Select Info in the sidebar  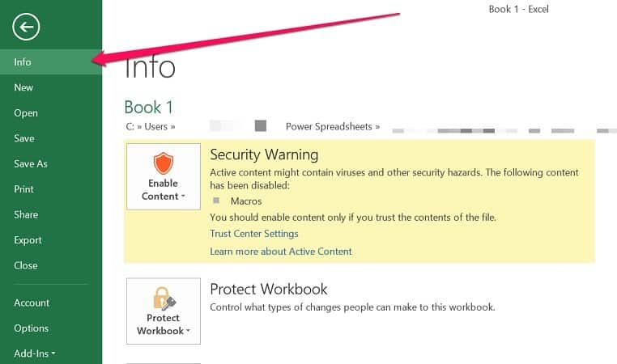click(23, 62)
